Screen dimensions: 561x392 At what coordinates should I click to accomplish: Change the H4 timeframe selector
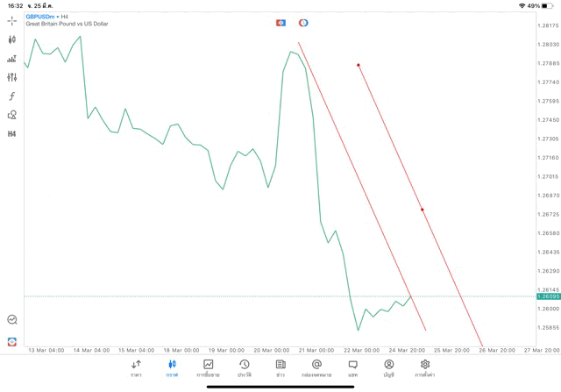click(11, 134)
